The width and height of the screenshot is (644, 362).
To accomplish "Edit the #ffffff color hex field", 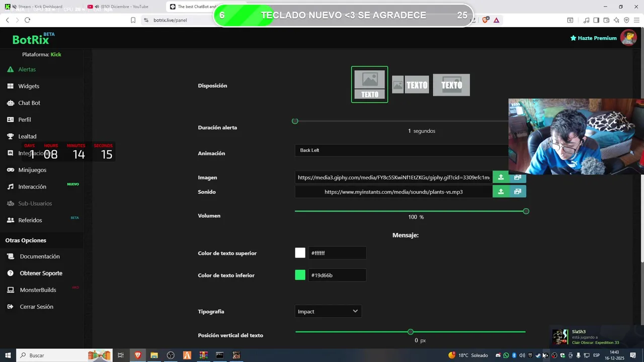I will (337, 253).
